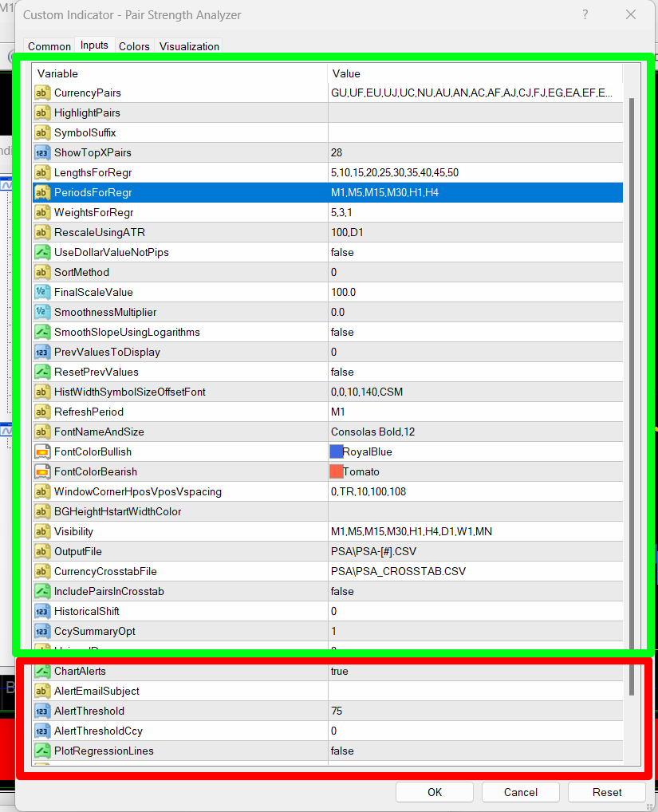The height and width of the screenshot is (812, 658).
Task: Click the string icon next to OutputFile
Action: click(42, 551)
